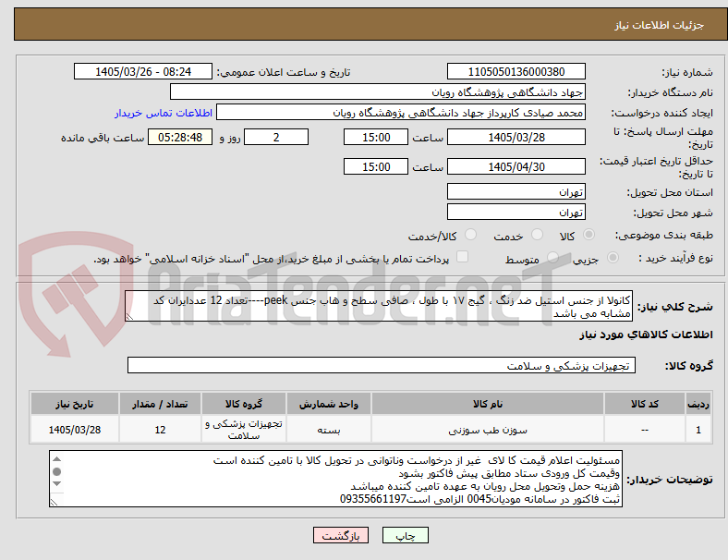Open the اطلاعات تماس خریدار link
This screenshot has height=560, width=728.
(164, 113)
